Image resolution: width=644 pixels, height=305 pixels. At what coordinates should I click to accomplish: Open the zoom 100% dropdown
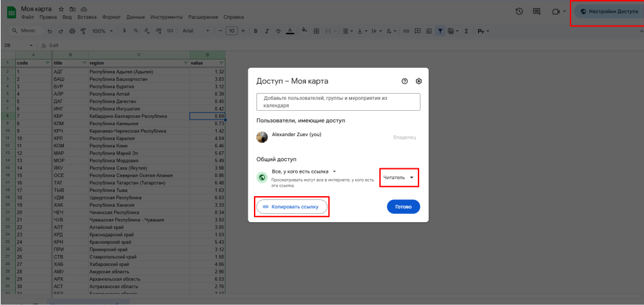click(x=103, y=31)
